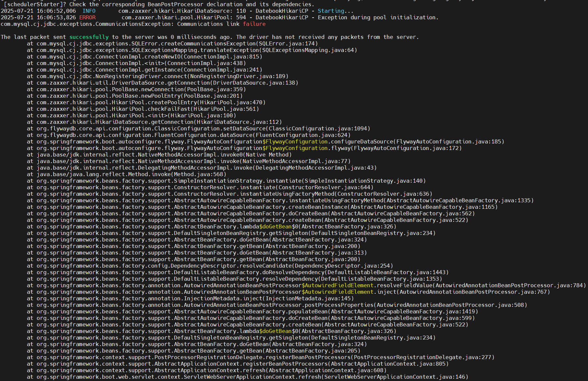The width and height of the screenshot is (588, 381).
Task: Click AbstractApplicationContext.java:805 stack line
Action: [238, 364]
